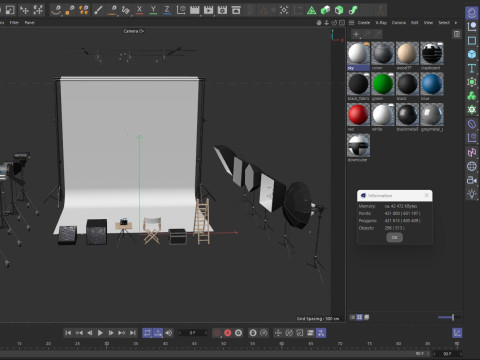Expand more material manager menus arrow
The image size is (480, 360).
point(456,23)
